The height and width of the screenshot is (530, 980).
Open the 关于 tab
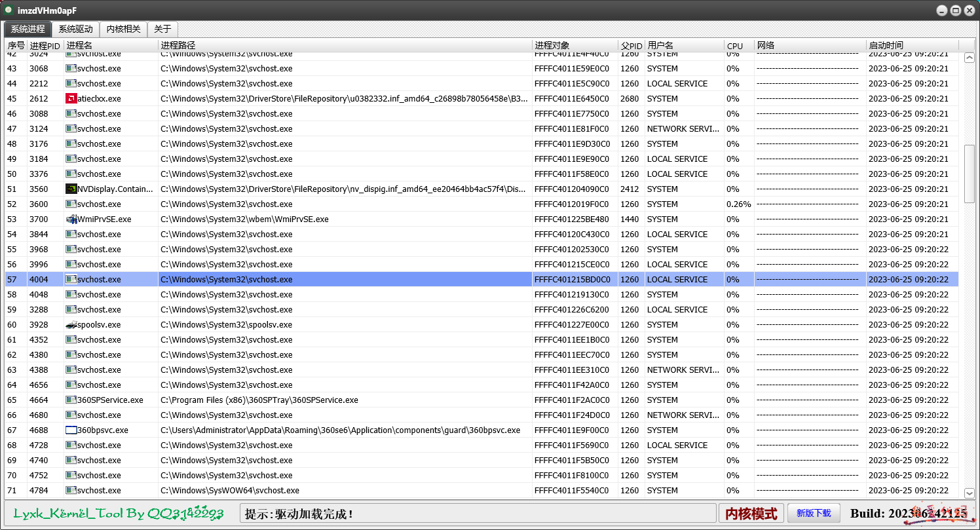(x=162, y=29)
